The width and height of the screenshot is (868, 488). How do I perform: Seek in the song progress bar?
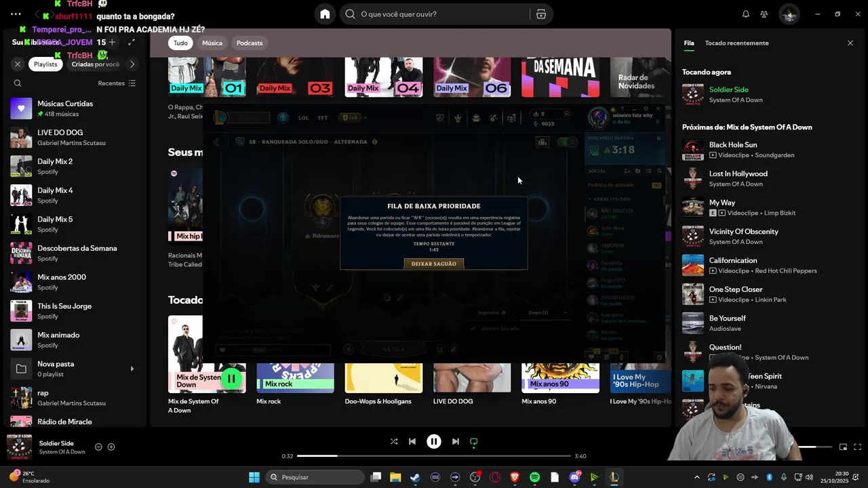click(434, 456)
